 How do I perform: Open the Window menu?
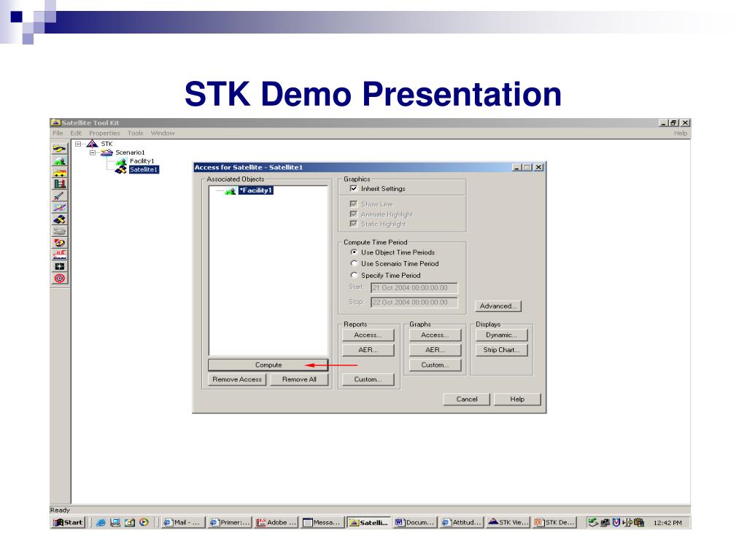[163, 133]
